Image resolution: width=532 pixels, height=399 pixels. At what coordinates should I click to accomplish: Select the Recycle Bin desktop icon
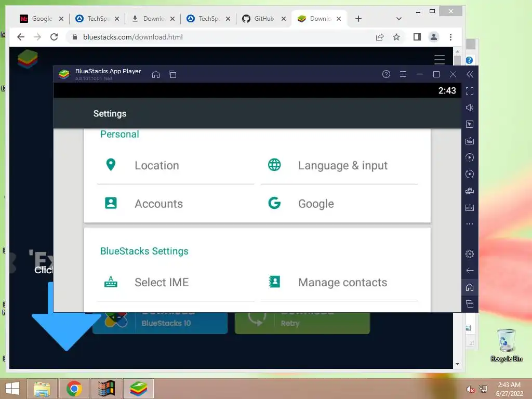pos(506,345)
